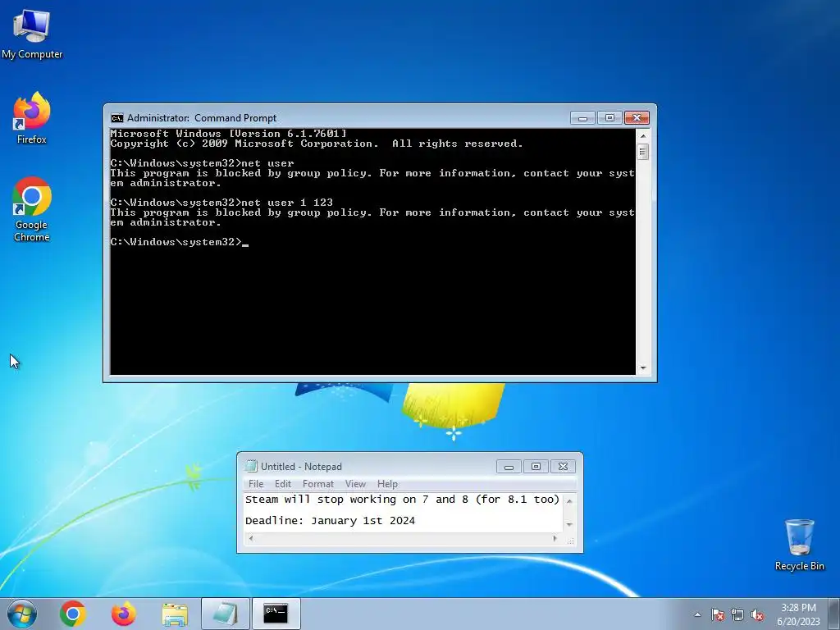The image size is (840, 630).
Task: Select the Recycle Bin desktop icon
Action: 799,545
